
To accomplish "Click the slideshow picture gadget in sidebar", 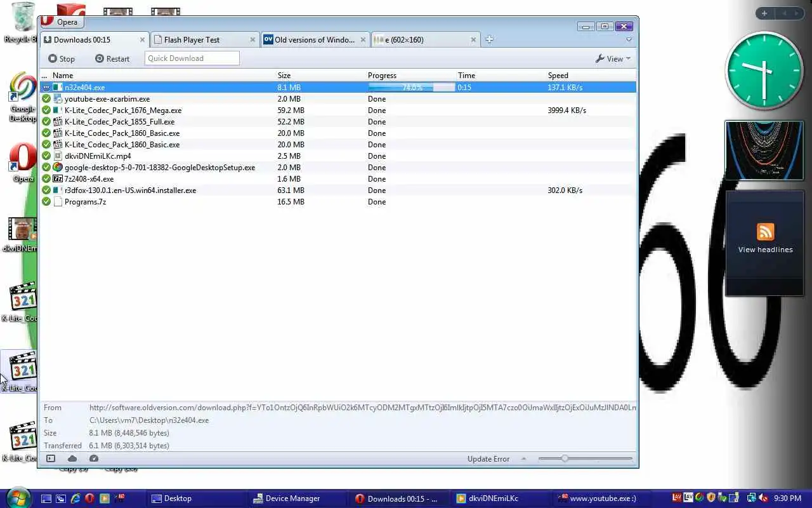I will click(764, 150).
